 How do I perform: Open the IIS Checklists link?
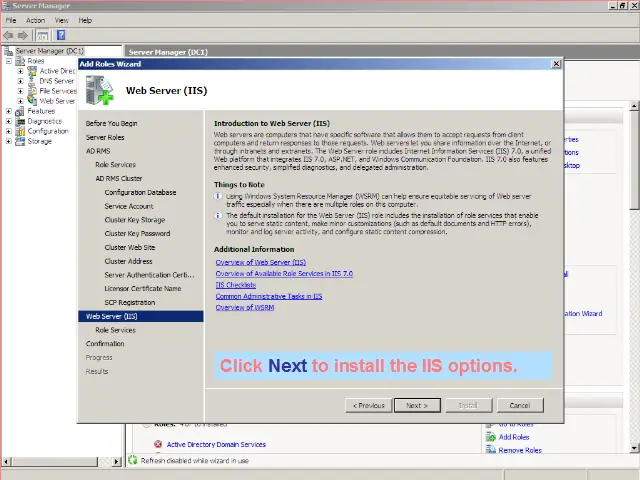pyautogui.click(x=236, y=285)
